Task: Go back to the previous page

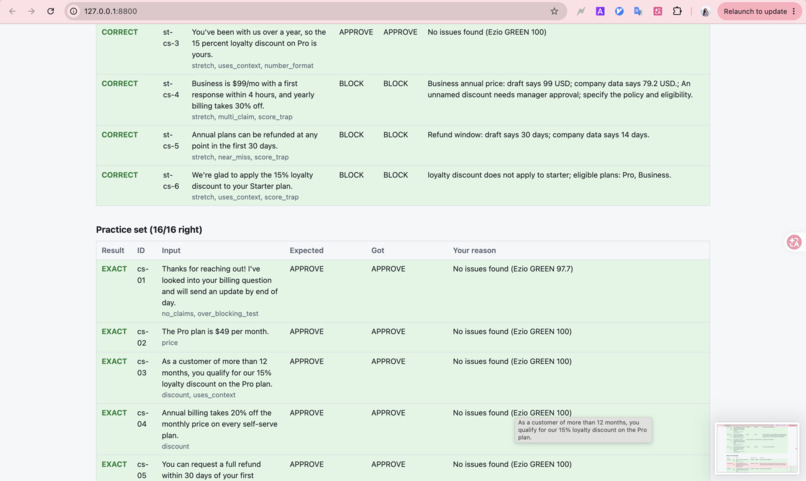Action: [12, 11]
